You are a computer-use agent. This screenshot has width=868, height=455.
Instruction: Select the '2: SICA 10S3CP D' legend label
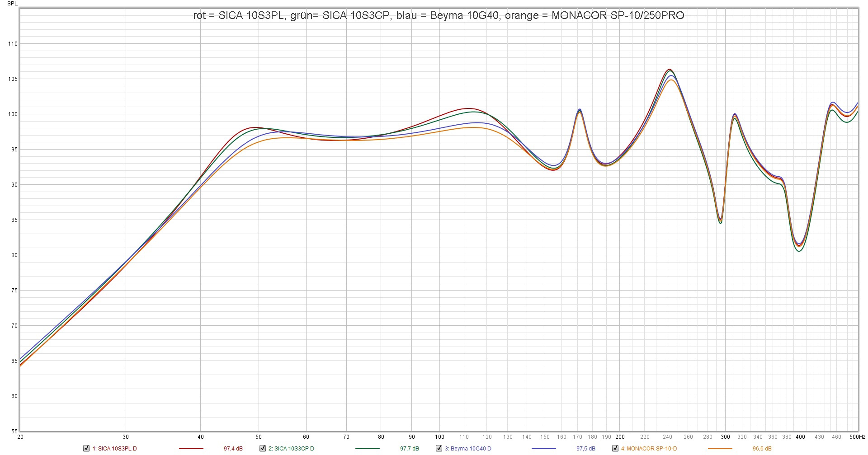pos(291,449)
